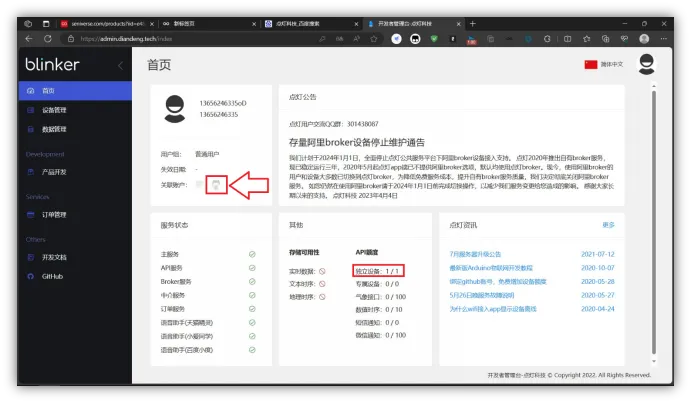Click the 更多 link in 点灯资讯
The width and height of the screenshot is (691, 404).
tap(608, 225)
